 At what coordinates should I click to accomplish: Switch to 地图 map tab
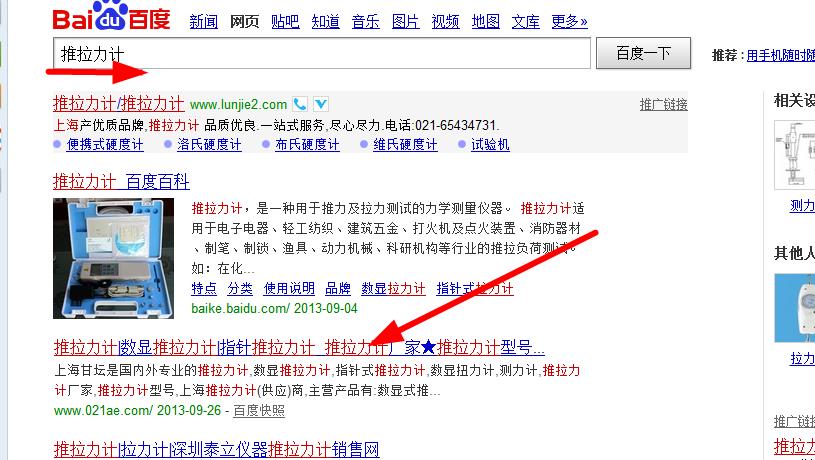tap(485, 22)
